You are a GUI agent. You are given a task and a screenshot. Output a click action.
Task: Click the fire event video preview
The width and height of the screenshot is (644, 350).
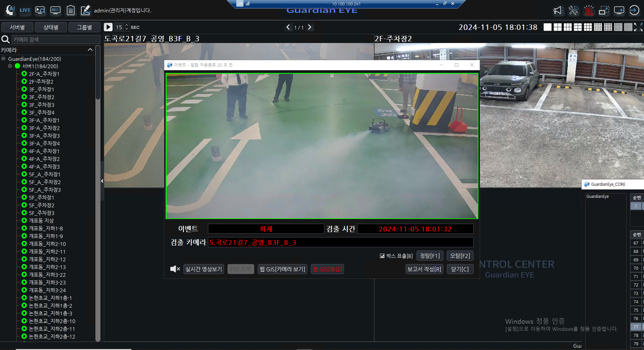point(322,146)
